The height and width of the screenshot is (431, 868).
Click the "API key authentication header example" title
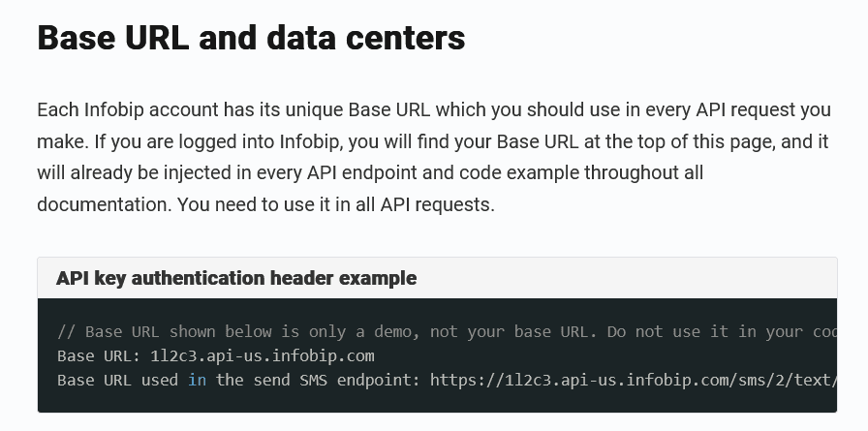click(x=236, y=278)
